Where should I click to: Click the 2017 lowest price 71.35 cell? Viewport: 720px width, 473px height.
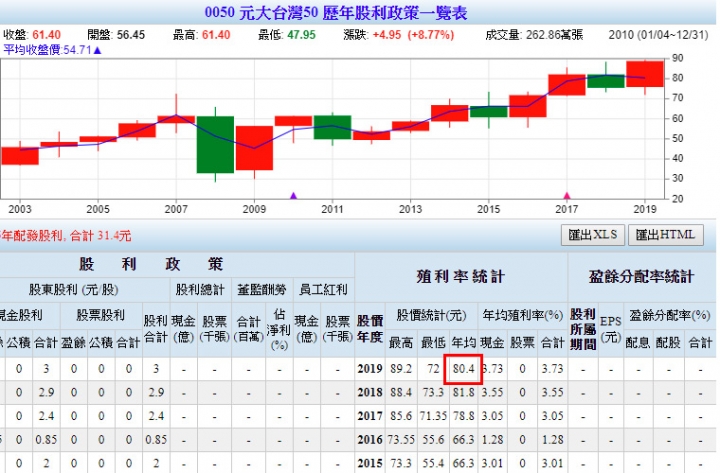(x=433, y=416)
